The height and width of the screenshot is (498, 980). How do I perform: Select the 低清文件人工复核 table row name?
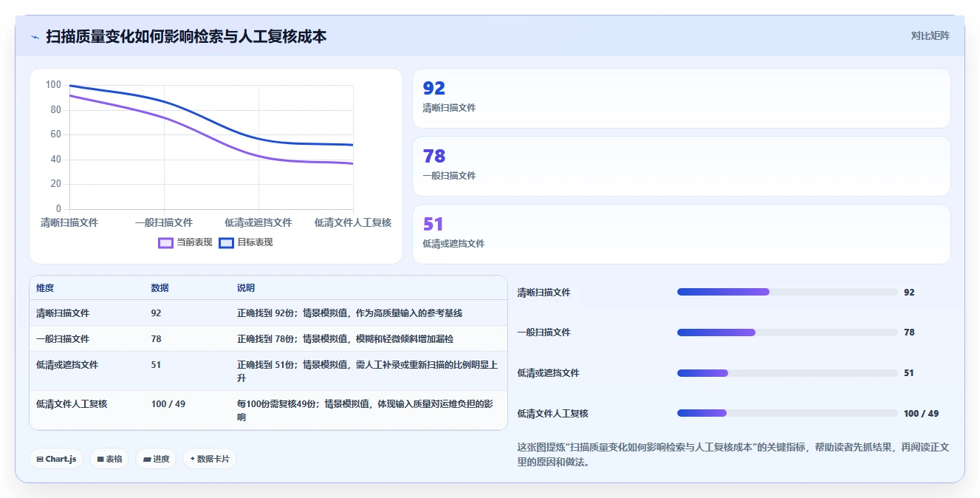tap(72, 404)
